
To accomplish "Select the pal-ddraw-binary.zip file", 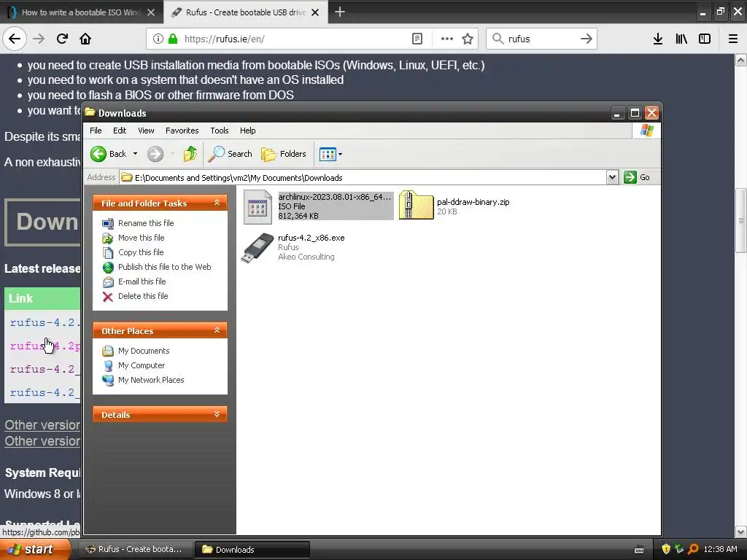I will pyautogui.click(x=455, y=206).
